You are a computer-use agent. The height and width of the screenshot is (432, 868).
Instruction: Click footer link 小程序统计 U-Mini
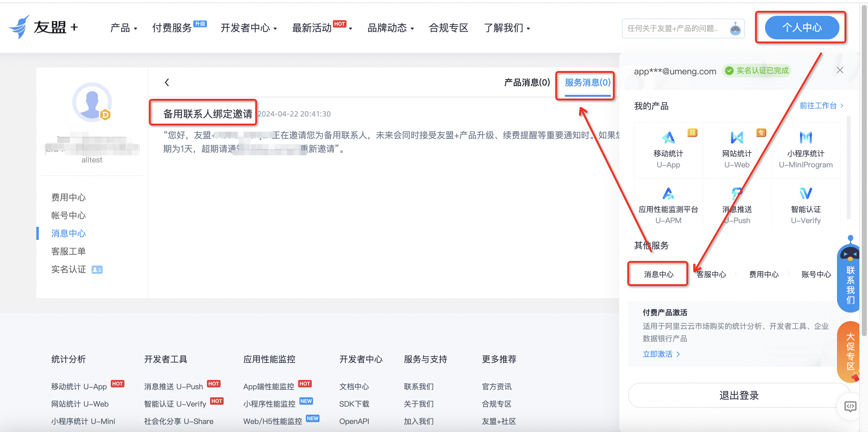click(83, 421)
